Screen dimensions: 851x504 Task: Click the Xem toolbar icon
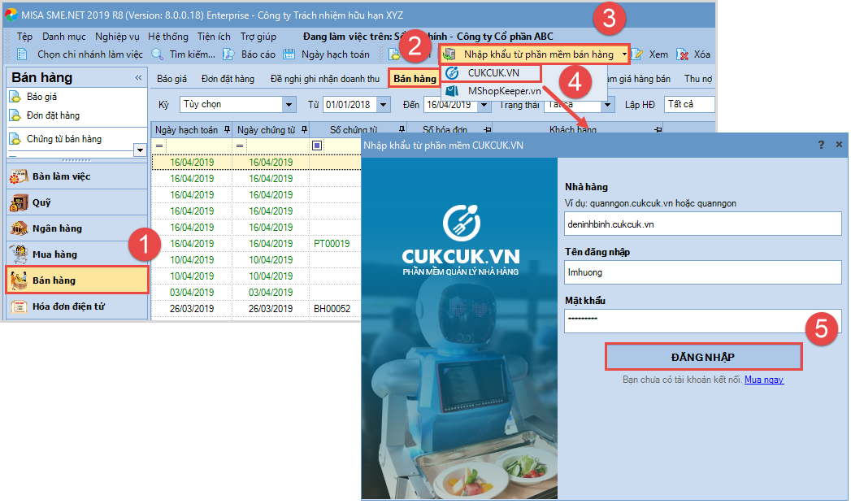(637, 54)
